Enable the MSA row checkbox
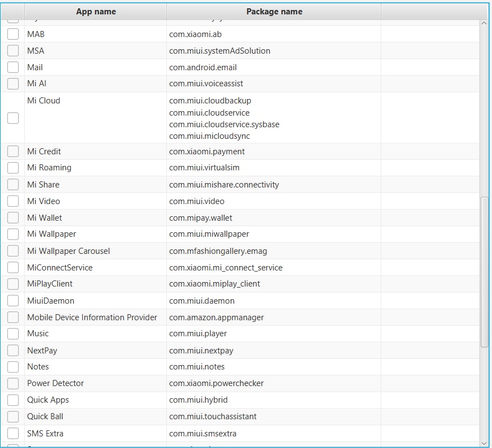 tap(13, 50)
